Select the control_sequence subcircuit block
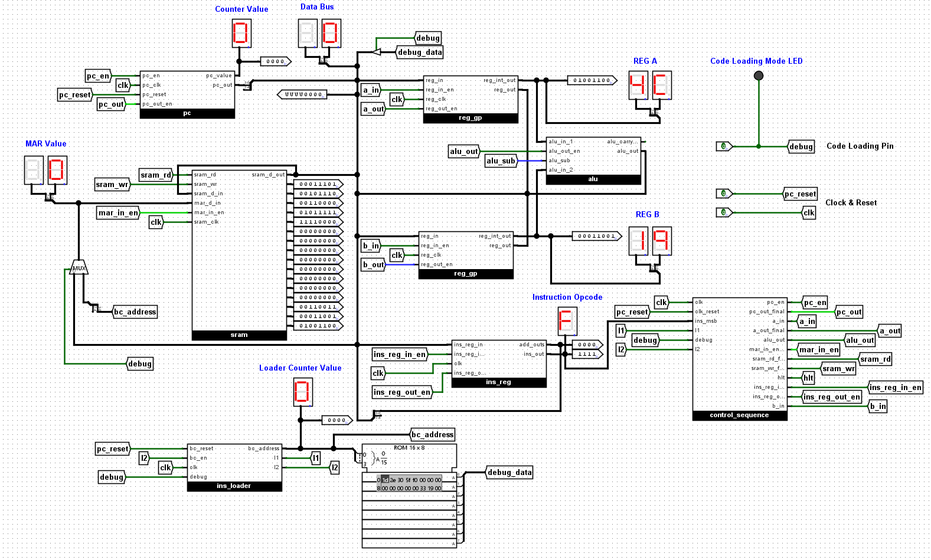 [x=740, y=359]
